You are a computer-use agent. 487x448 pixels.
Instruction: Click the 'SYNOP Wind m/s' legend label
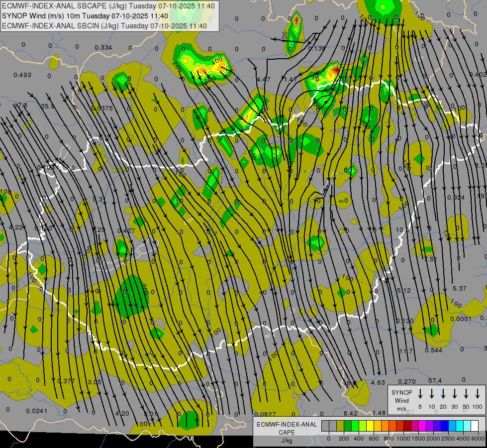pos(401,400)
